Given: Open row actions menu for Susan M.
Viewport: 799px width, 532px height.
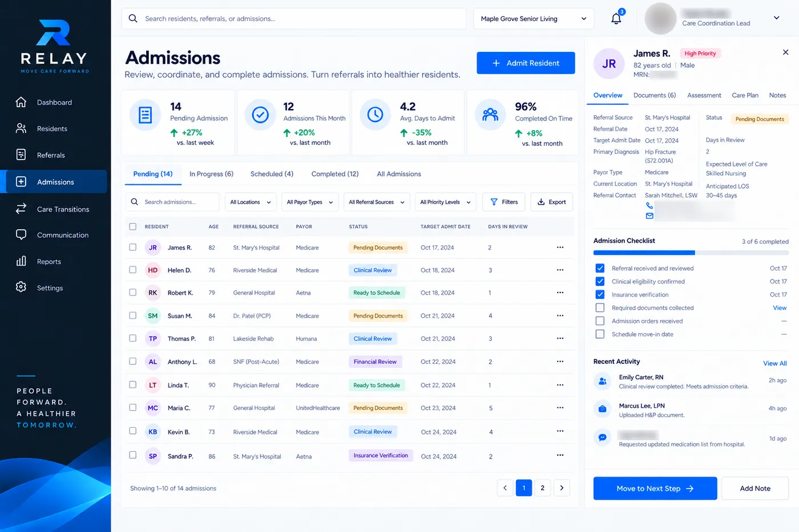Looking at the screenshot, I should (x=560, y=315).
